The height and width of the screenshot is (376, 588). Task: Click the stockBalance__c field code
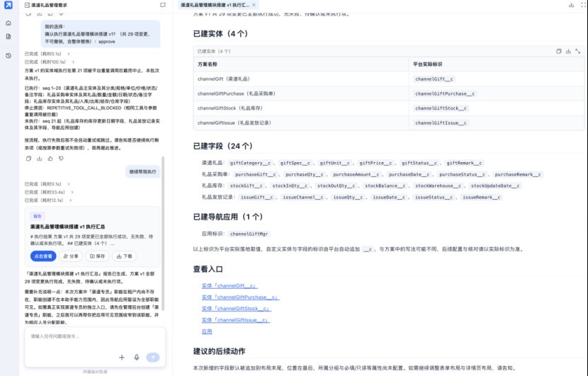click(385, 186)
